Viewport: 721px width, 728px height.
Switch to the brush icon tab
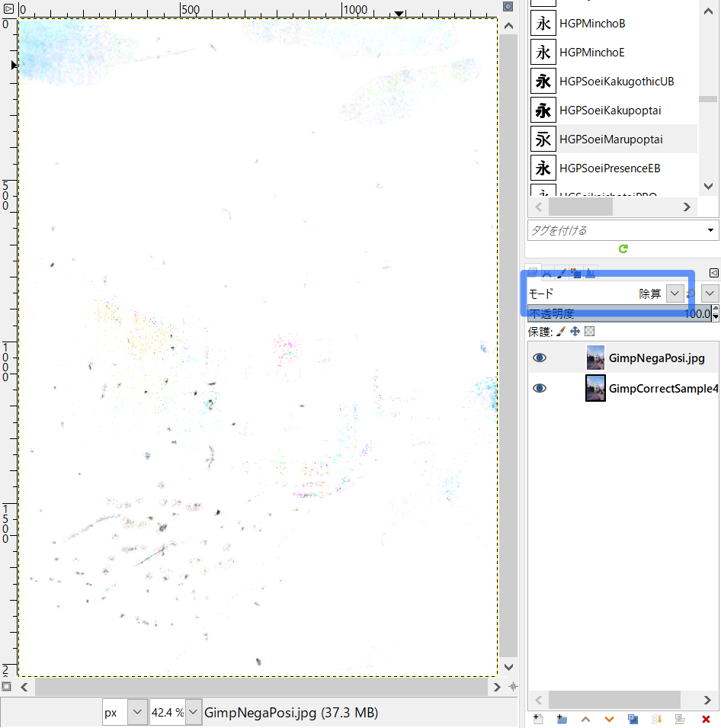point(561,273)
